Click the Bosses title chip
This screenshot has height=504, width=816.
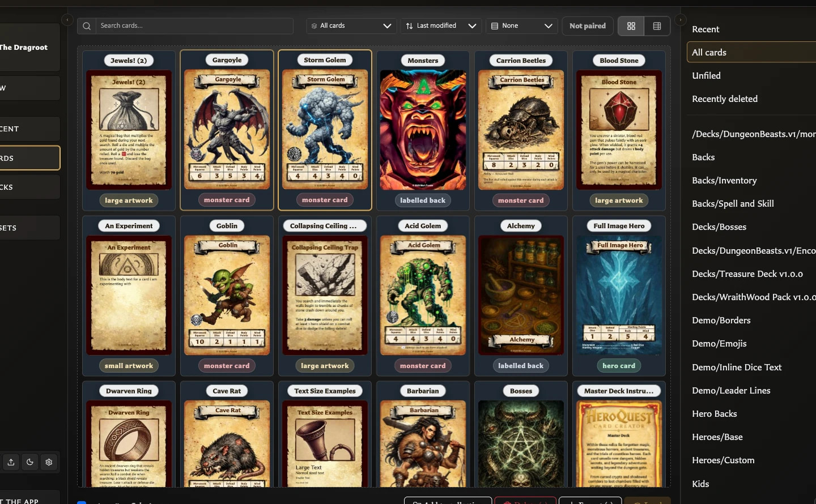coord(521,391)
